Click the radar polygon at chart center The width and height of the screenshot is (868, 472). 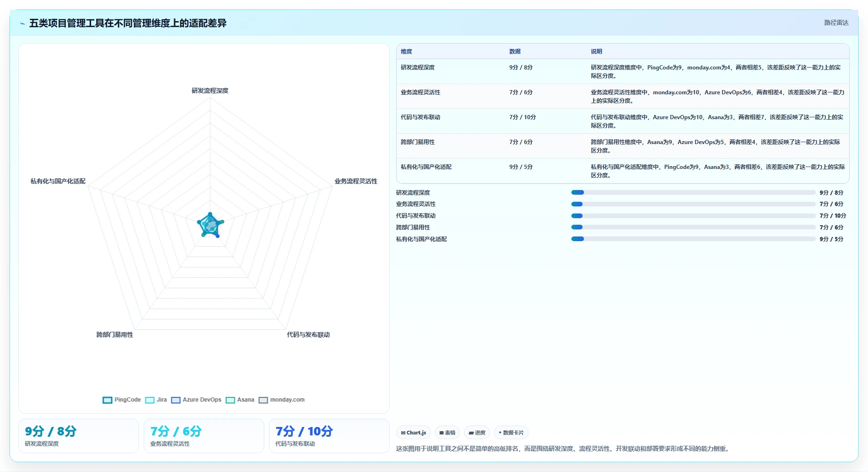coord(210,226)
